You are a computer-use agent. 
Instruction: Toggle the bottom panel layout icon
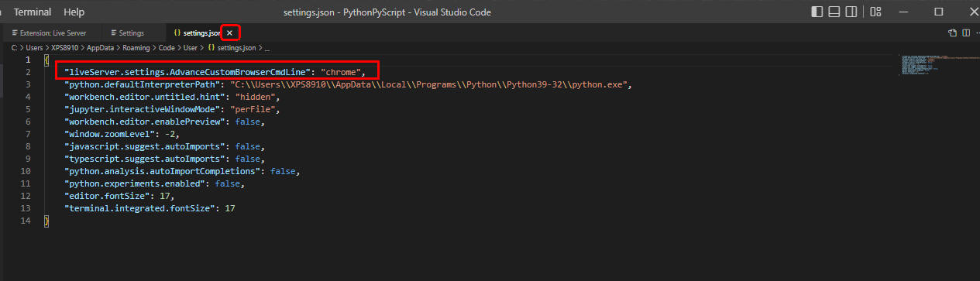(x=834, y=12)
